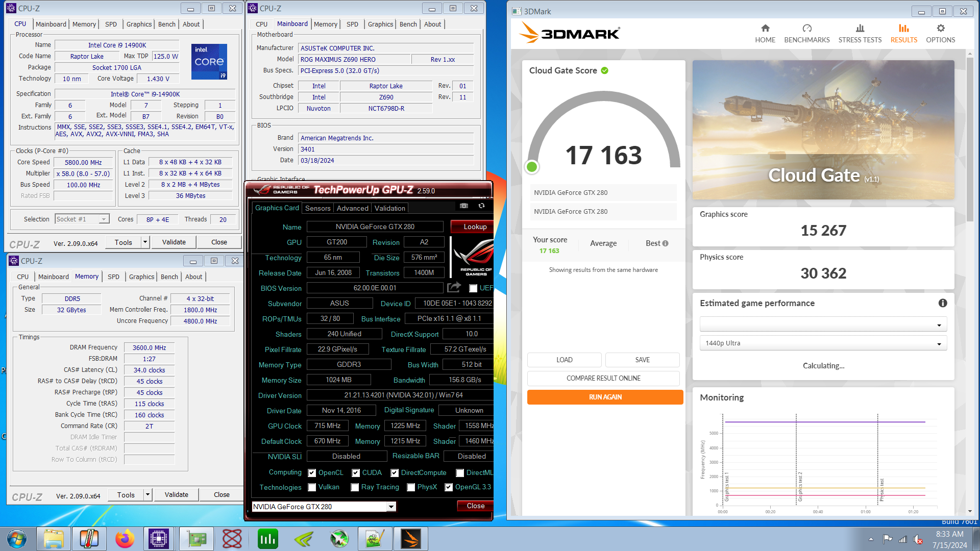
Task: Switch to Sensors tab in GPU-Z
Action: (x=317, y=208)
